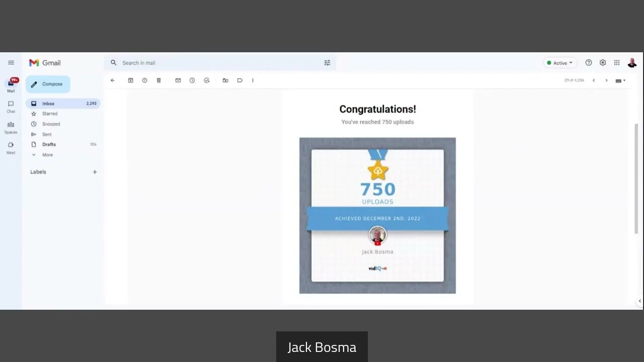Screen dimensions: 644x362
Task: Open the Meet section in side rail
Action: point(11,148)
